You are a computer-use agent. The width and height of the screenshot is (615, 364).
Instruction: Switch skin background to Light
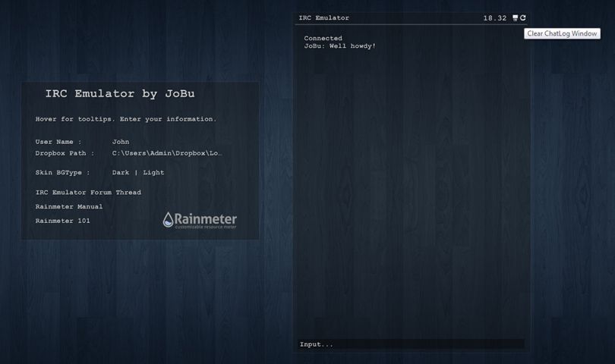153,173
